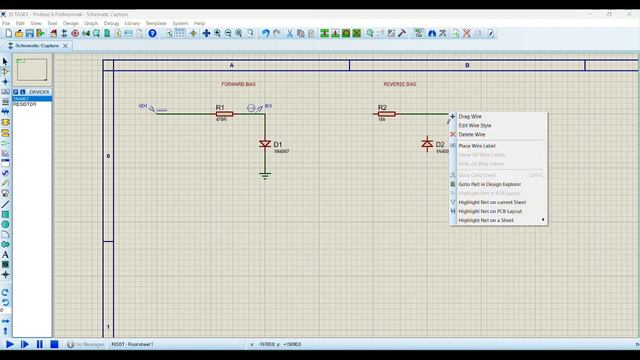Stop the simulation

click(54, 344)
